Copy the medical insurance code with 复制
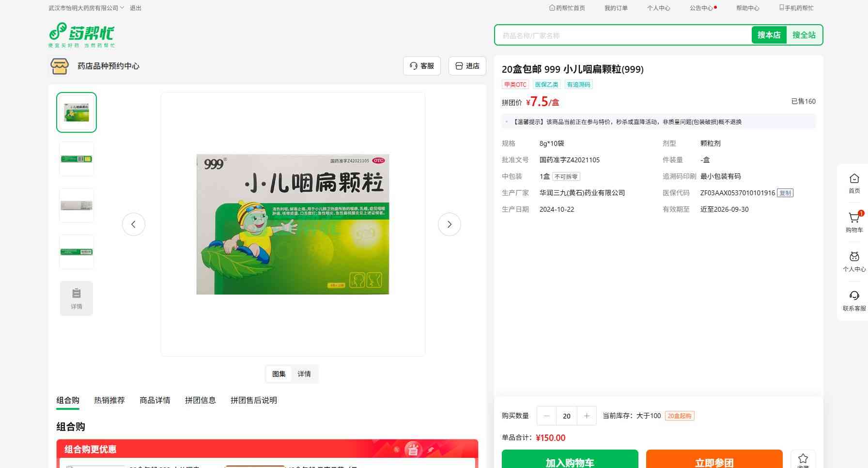 click(785, 193)
